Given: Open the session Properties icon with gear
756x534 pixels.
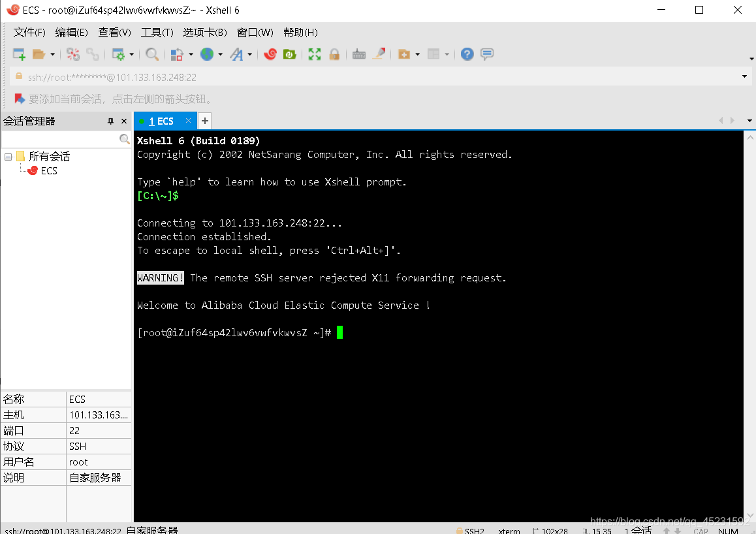Looking at the screenshot, I should click(x=118, y=54).
